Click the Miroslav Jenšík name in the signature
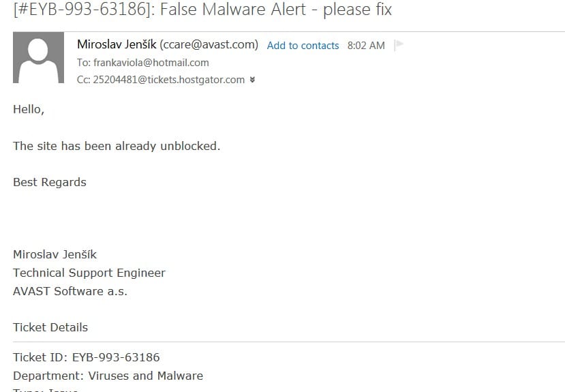 coord(55,254)
